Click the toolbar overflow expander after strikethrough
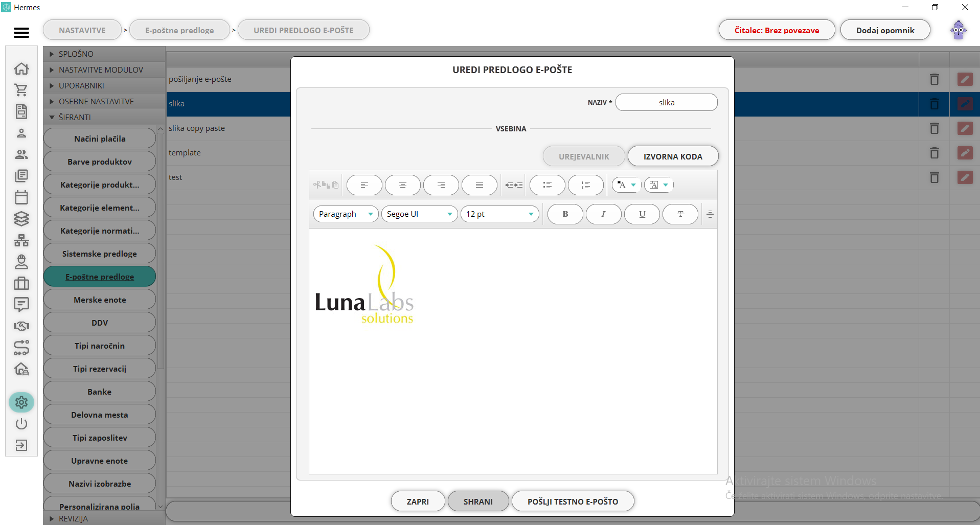Viewport: 980px width, 525px height. [x=710, y=214]
